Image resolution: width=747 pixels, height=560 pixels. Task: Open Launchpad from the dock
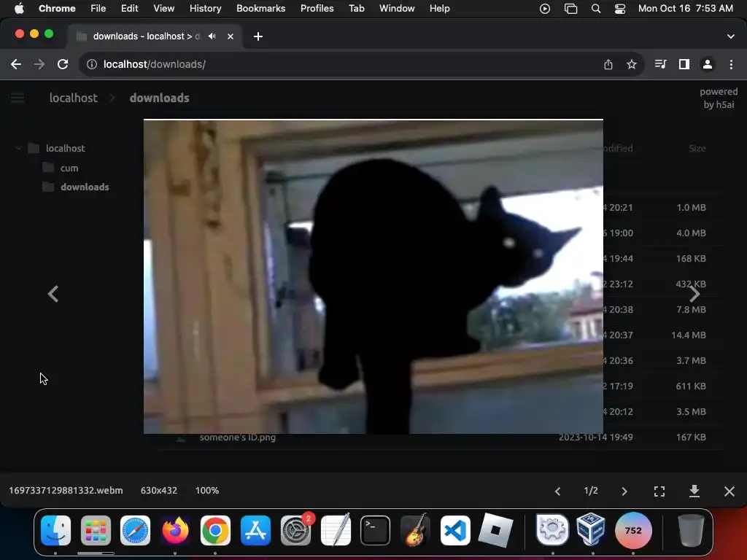[x=96, y=530]
